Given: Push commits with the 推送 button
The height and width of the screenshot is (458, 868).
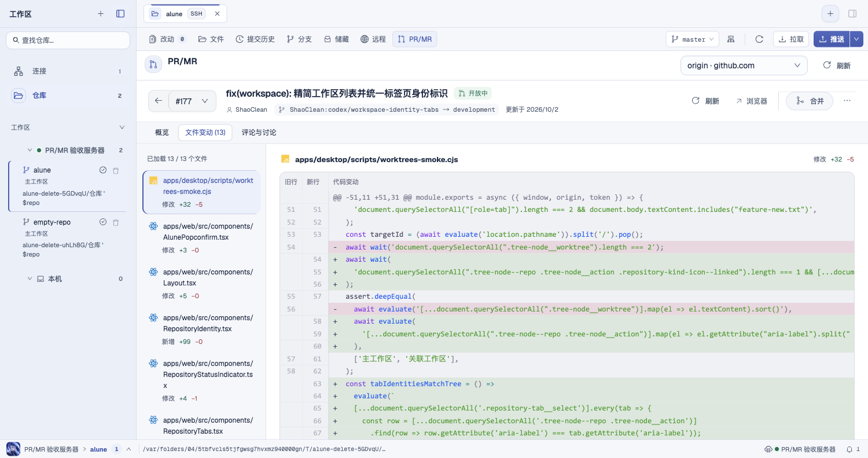Looking at the screenshot, I should 832,39.
